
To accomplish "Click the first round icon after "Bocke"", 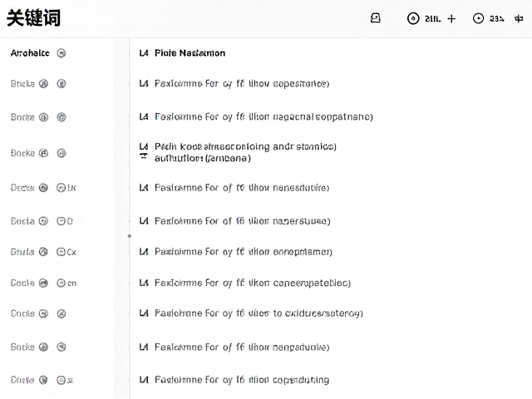I will [43, 153].
